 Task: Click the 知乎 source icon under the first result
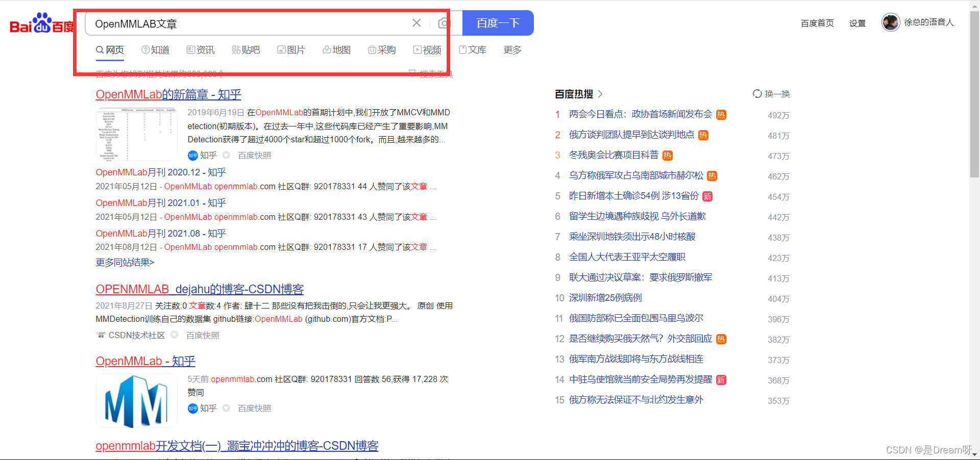(x=193, y=156)
